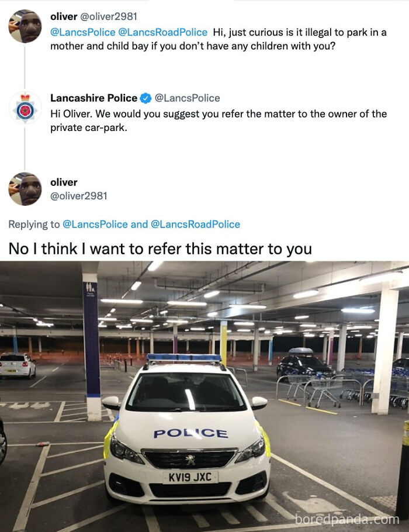This screenshot has height=532, width=409.
Task: Open oliver's avatar beside the final reply
Action: [x=25, y=189]
